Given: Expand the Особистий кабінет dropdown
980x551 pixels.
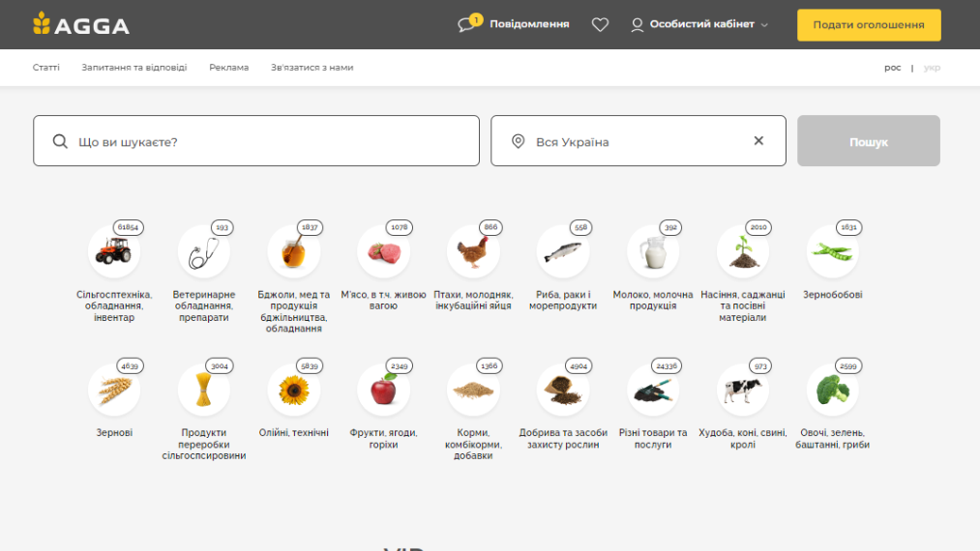Looking at the screenshot, I should (x=699, y=24).
